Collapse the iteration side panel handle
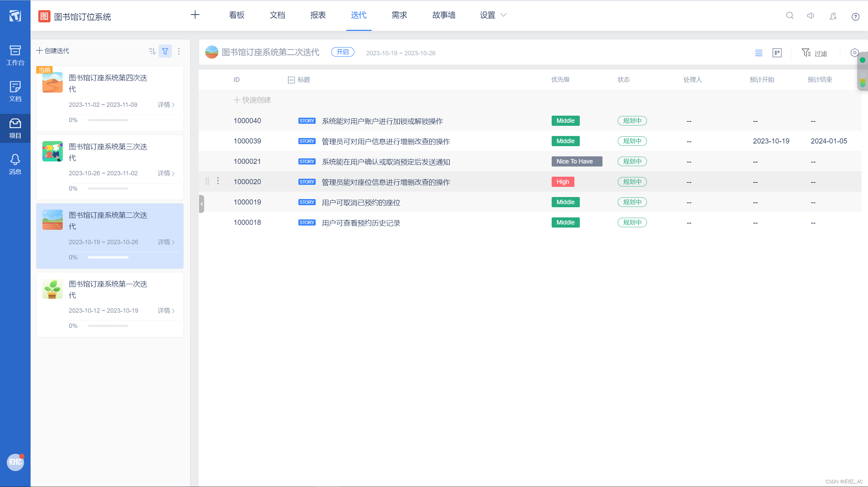 pyautogui.click(x=201, y=204)
